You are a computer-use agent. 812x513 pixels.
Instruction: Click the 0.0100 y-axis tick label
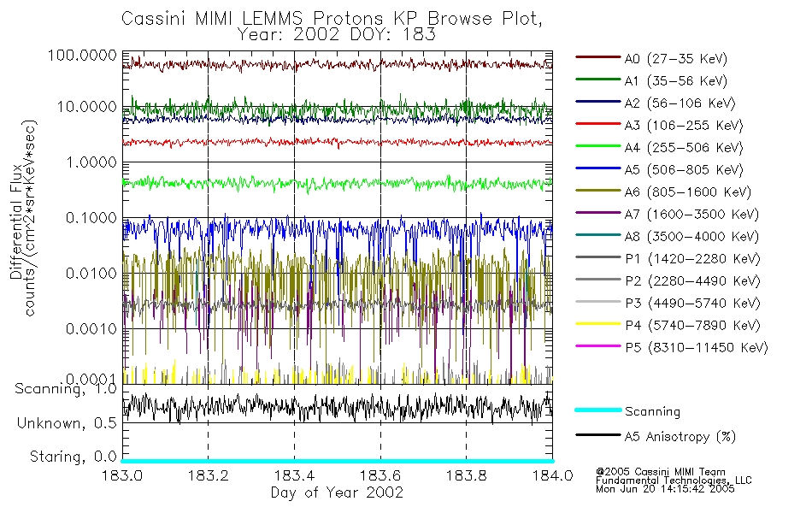(91, 273)
